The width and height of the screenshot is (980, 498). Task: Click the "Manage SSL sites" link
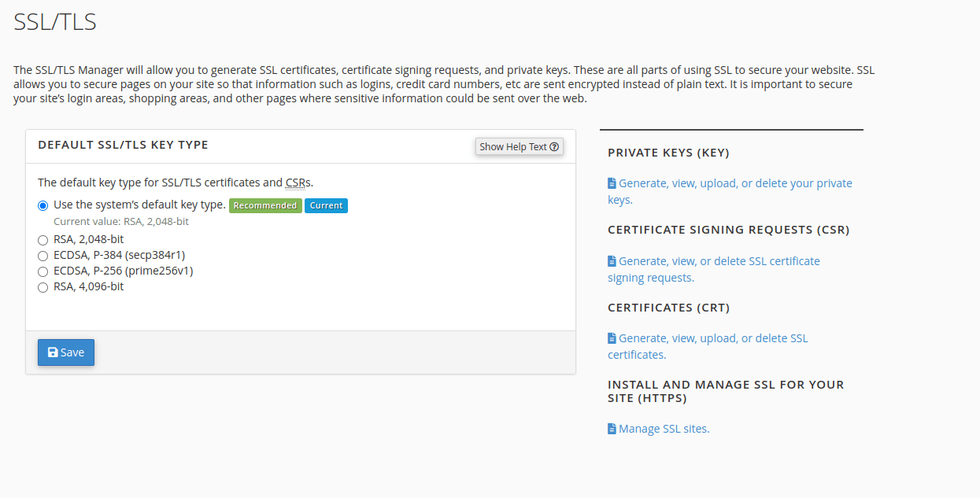pyautogui.click(x=664, y=428)
